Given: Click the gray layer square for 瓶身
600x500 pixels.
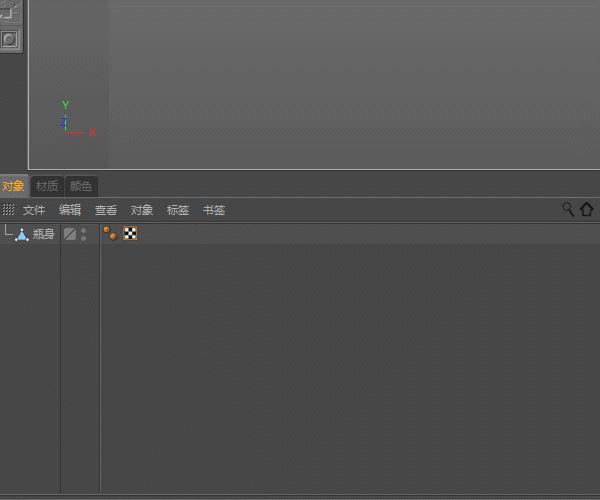Looking at the screenshot, I should coord(70,234).
